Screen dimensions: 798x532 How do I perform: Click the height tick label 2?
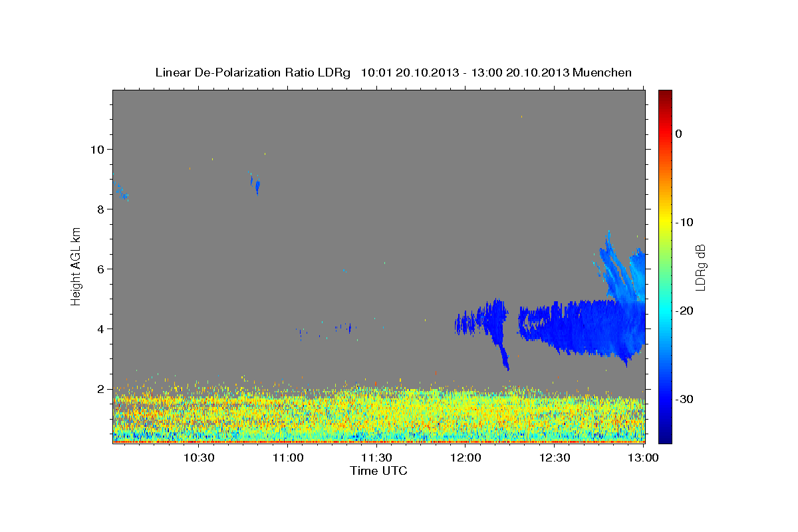101,389
